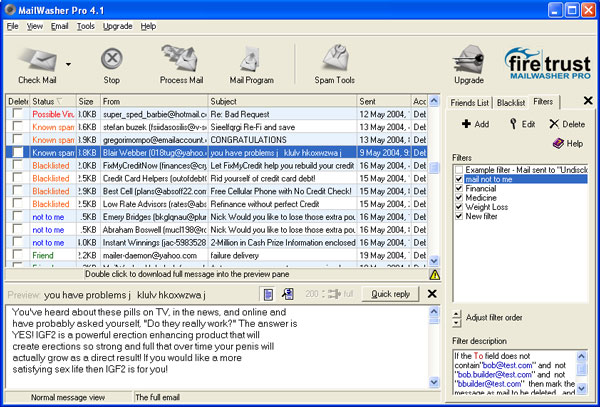Image resolution: width=600 pixels, height=407 pixels.
Task: Click preview pane scrollbar up arrow
Action: click(434, 311)
